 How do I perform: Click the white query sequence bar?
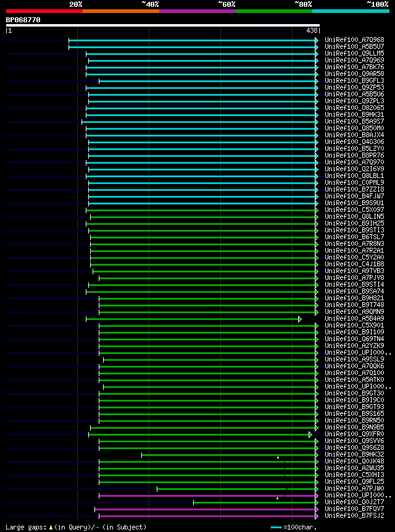tap(163, 25)
